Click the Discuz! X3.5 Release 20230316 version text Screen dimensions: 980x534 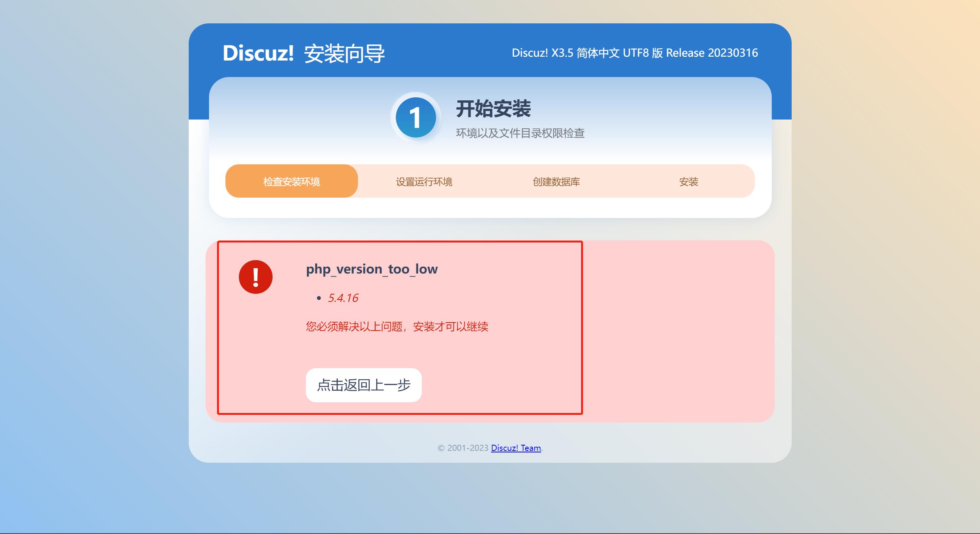pyautogui.click(x=635, y=53)
